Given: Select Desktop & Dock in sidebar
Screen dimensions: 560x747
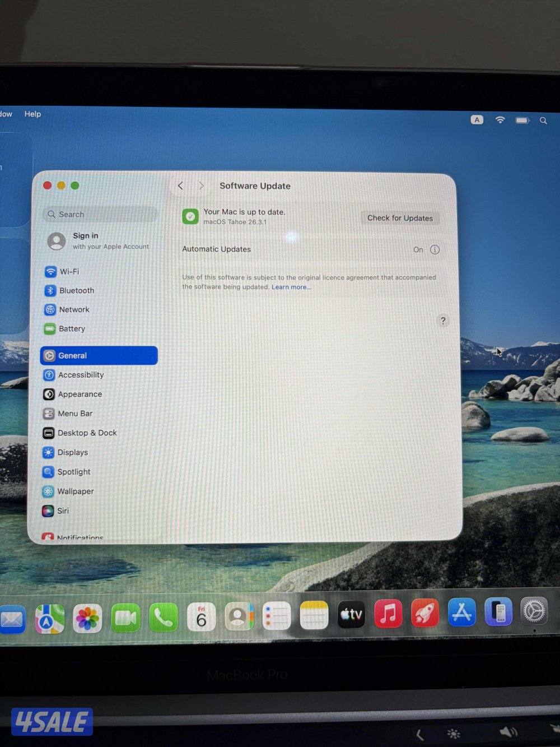Looking at the screenshot, I should coord(87,433).
